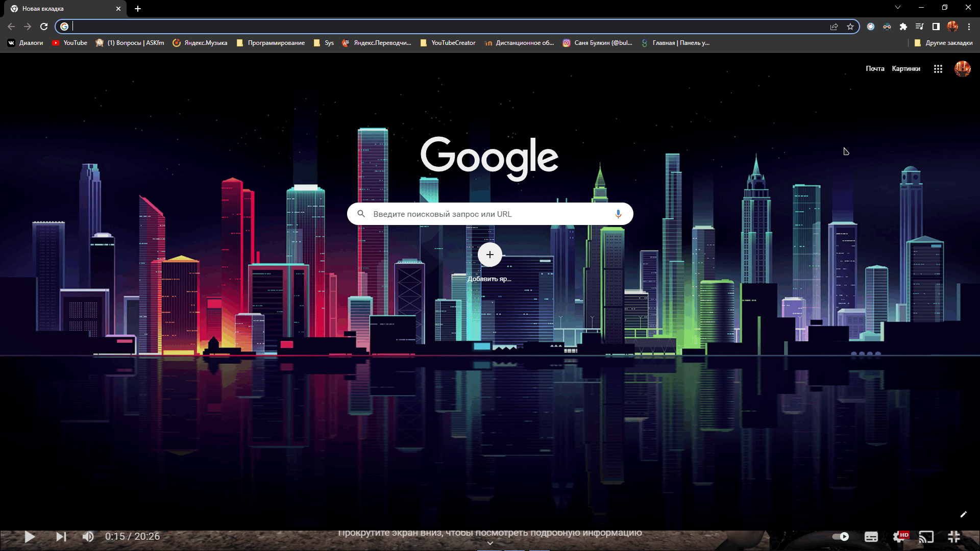
Task: Click the browser forward arrow
Action: tap(28, 27)
